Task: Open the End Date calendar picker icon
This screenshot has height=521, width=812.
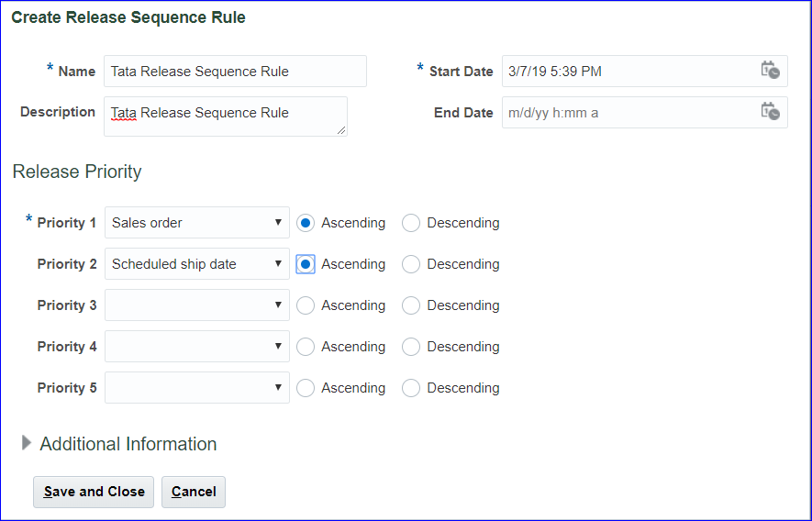Action: click(770, 112)
